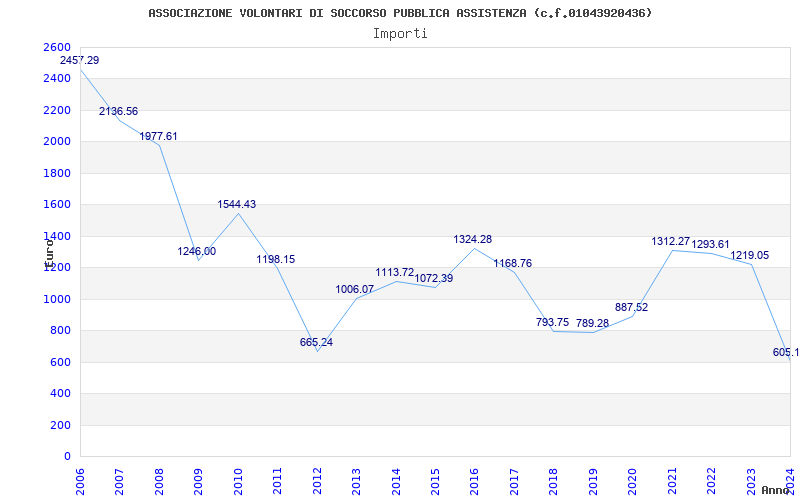This screenshot has height=500, width=800.
Task: Select the 1219.05 value label
Action: pyautogui.click(x=749, y=256)
